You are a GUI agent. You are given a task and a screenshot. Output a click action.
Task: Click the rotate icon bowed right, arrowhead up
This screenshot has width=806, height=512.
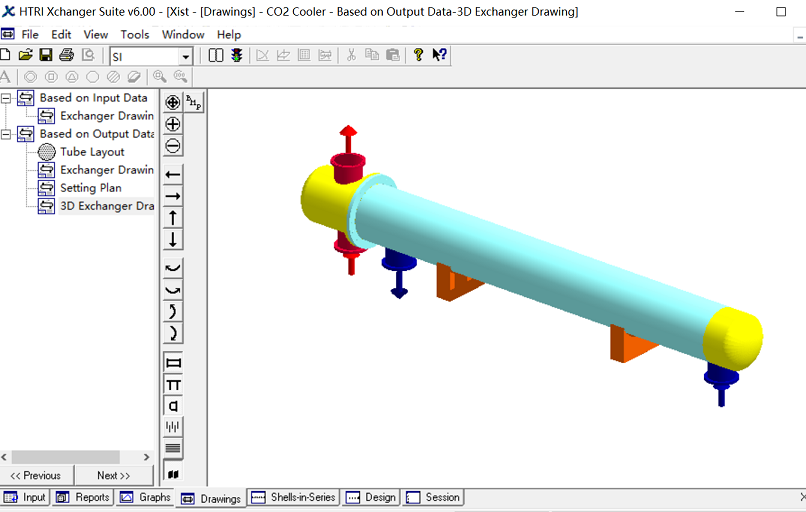(x=173, y=312)
